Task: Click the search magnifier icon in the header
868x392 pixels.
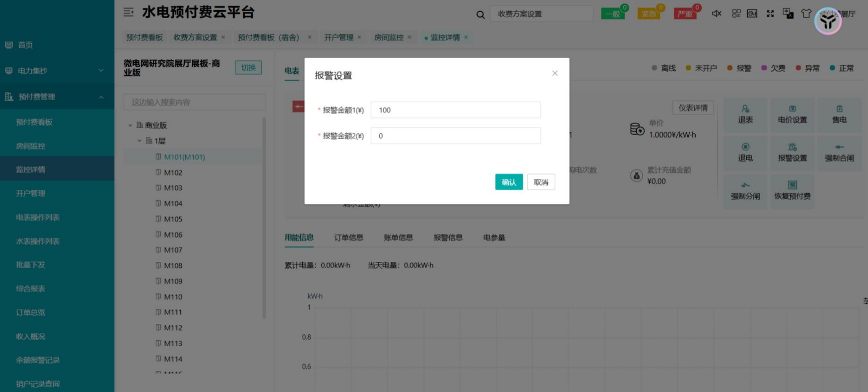Action: [x=480, y=14]
